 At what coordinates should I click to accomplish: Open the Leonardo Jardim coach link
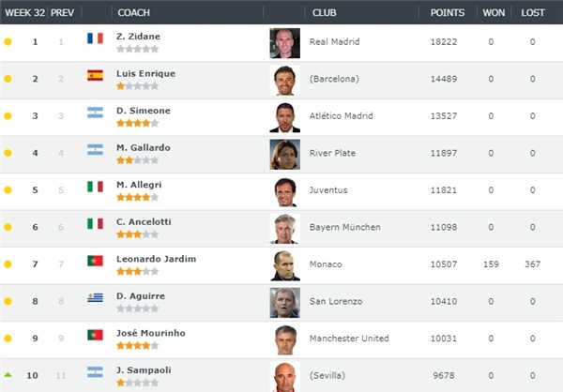pyautogui.click(x=156, y=259)
